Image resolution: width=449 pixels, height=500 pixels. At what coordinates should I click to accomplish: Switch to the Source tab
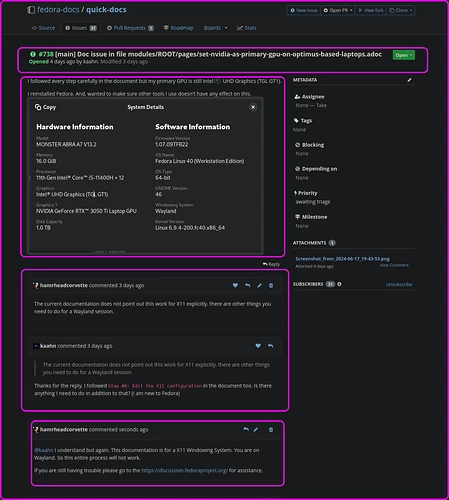click(43, 28)
